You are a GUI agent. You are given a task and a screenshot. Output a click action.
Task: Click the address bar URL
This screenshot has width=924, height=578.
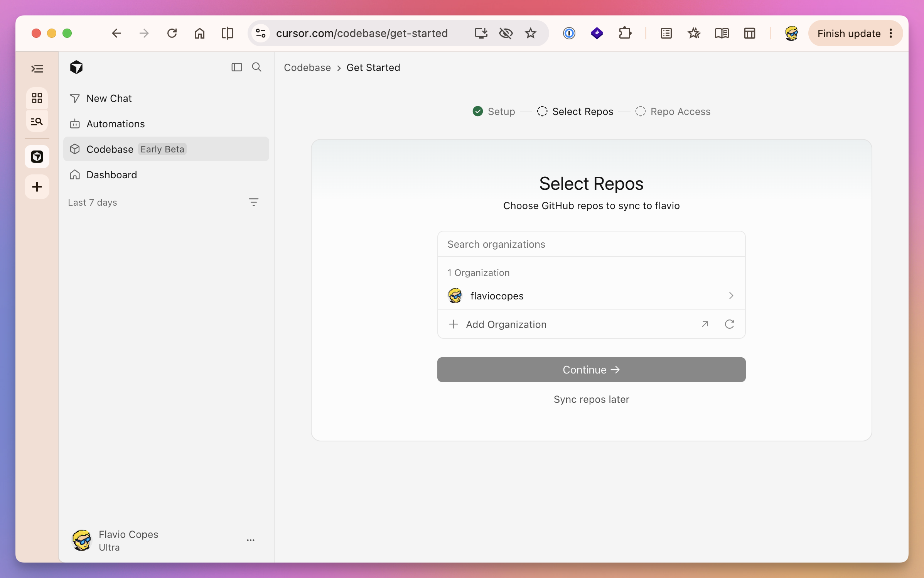[x=362, y=33]
